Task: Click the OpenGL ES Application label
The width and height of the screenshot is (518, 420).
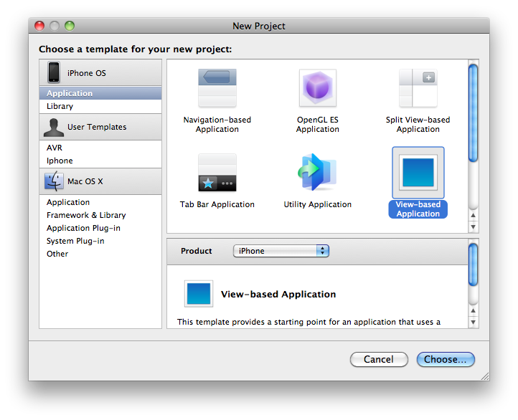Action: click(x=318, y=125)
